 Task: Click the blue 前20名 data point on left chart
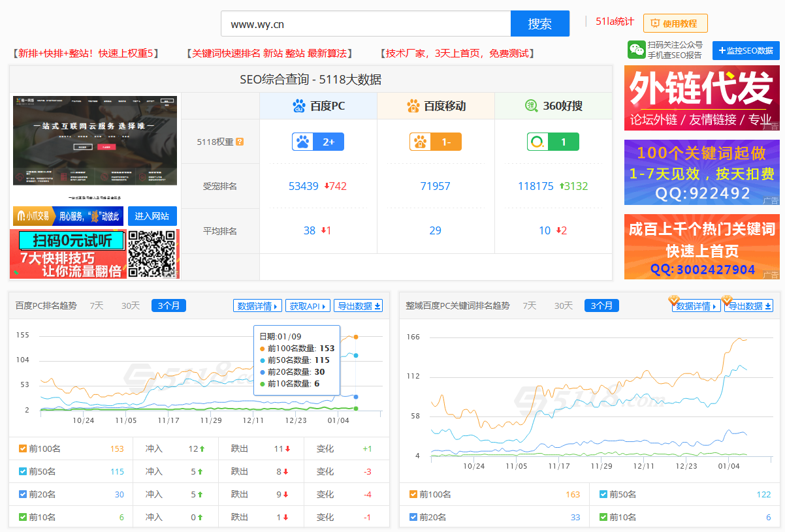356,397
